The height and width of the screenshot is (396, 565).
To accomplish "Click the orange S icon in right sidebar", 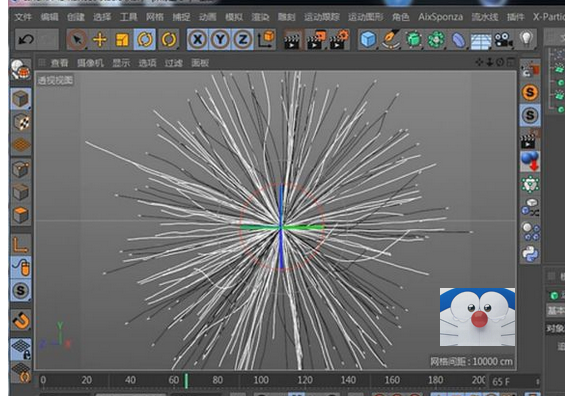I will pyautogui.click(x=530, y=93).
